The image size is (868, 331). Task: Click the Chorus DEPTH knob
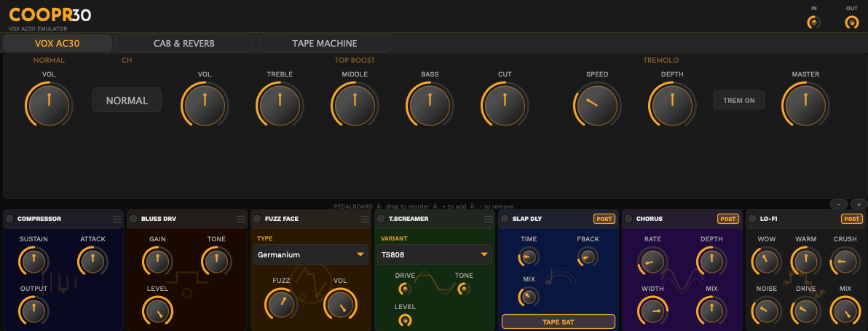click(712, 262)
